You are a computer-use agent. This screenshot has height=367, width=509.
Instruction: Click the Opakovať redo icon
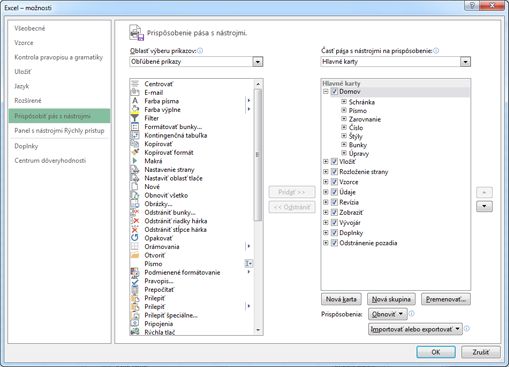click(x=135, y=238)
